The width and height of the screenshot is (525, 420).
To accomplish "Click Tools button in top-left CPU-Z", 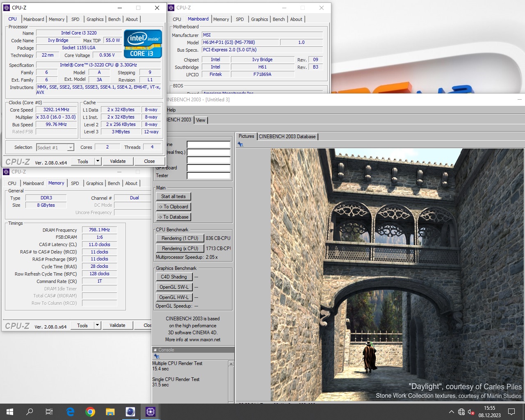I will pyautogui.click(x=83, y=161).
